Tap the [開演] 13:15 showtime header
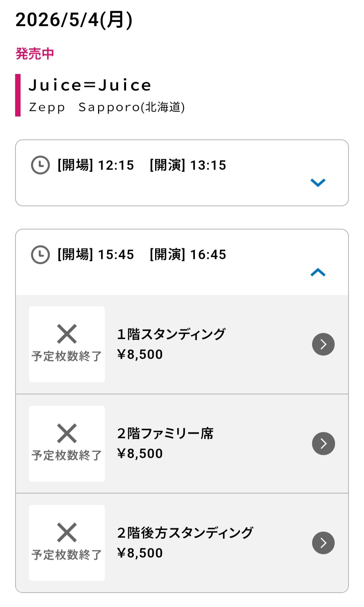This screenshot has height=607, width=364. [x=188, y=165]
